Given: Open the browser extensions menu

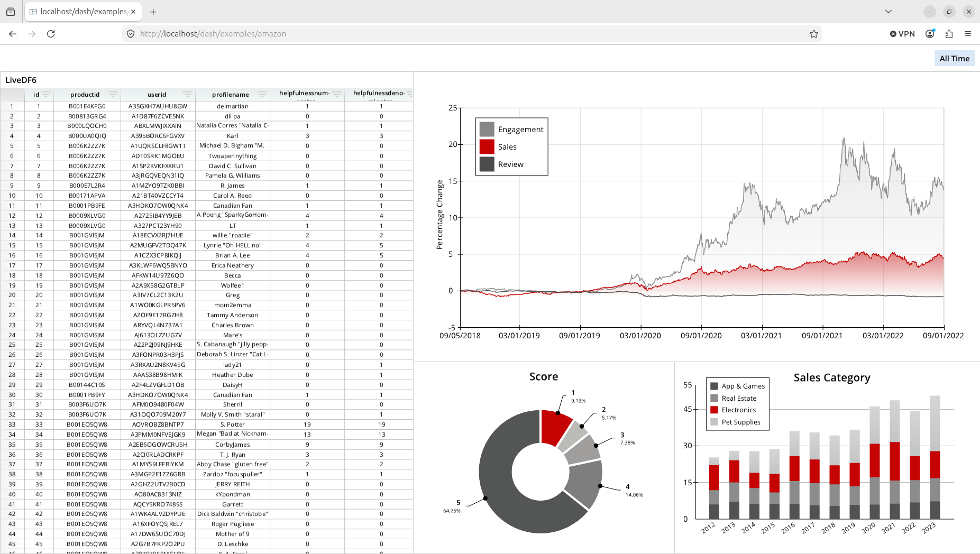Looking at the screenshot, I should tap(949, 34).
